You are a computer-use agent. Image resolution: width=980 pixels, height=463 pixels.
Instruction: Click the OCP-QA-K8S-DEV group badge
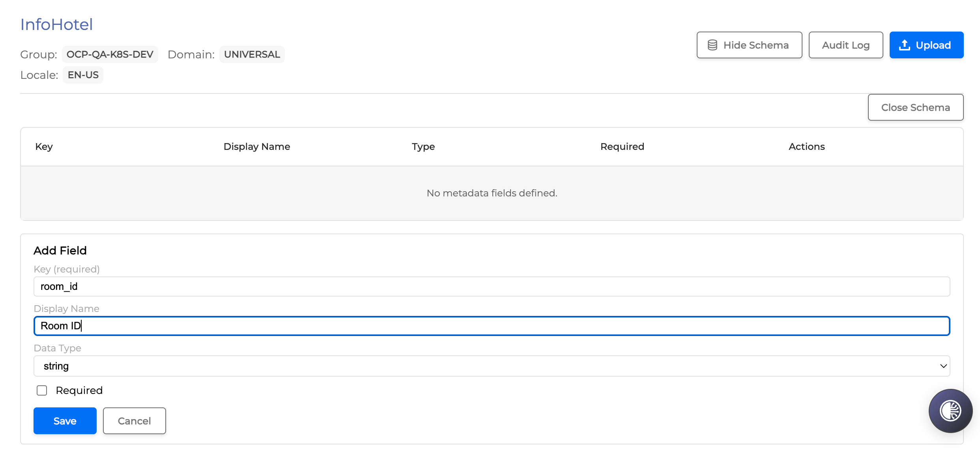point(110,54)
